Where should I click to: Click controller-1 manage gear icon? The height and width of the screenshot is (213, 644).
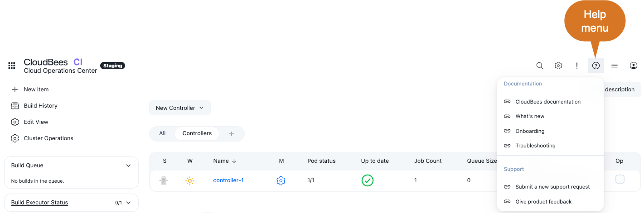[281, 181]
